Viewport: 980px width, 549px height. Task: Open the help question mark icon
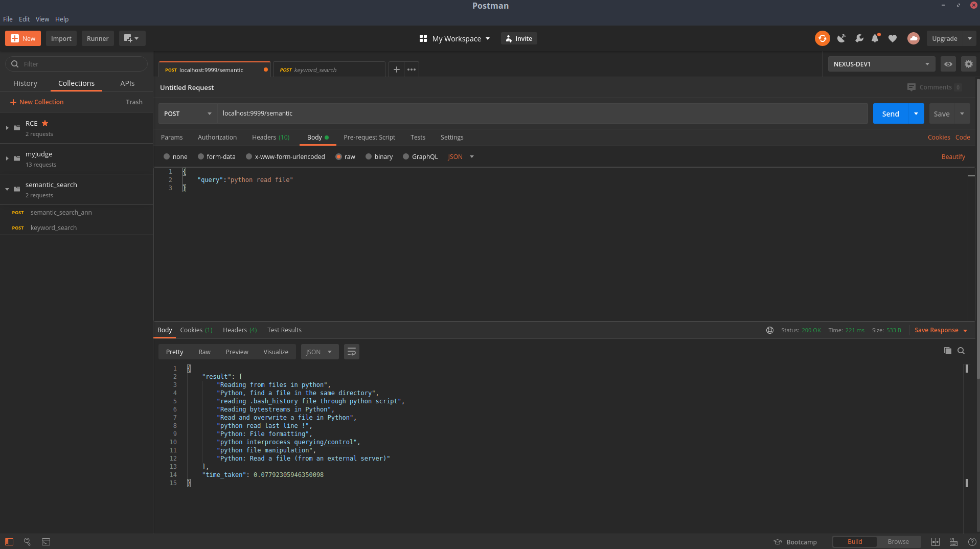972,542
